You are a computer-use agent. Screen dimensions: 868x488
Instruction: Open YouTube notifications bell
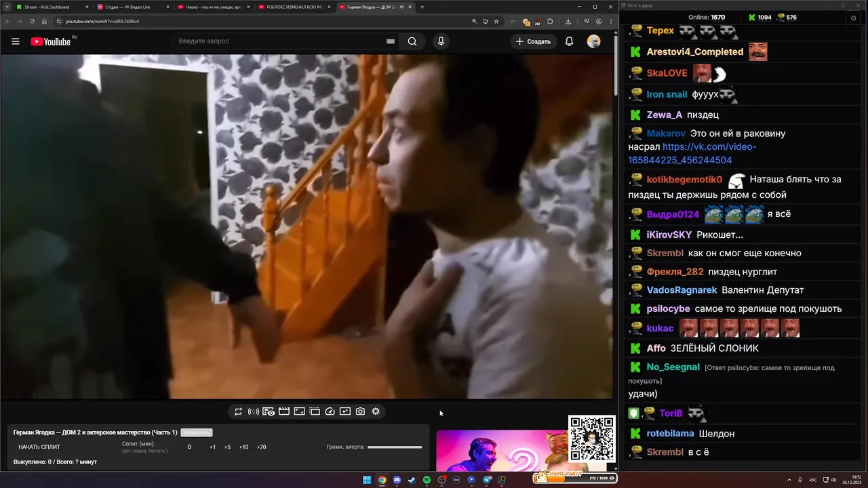click(570, 41)
